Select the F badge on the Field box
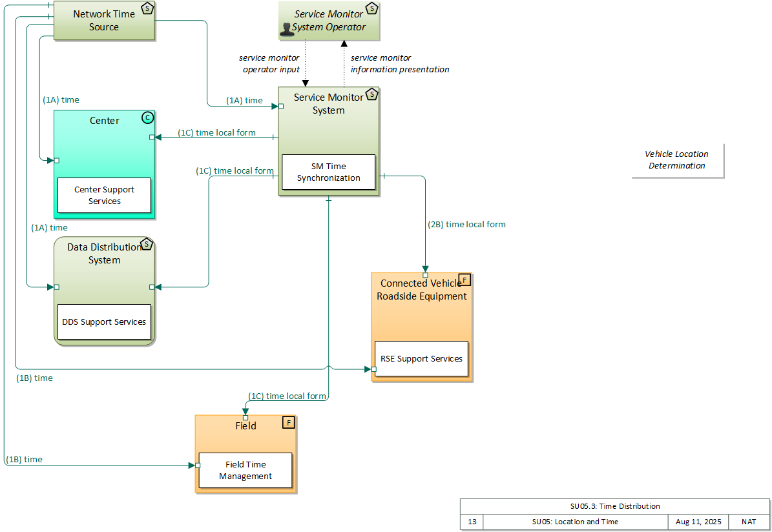This screenshot has width=772, height=532. tap(288, 422)
